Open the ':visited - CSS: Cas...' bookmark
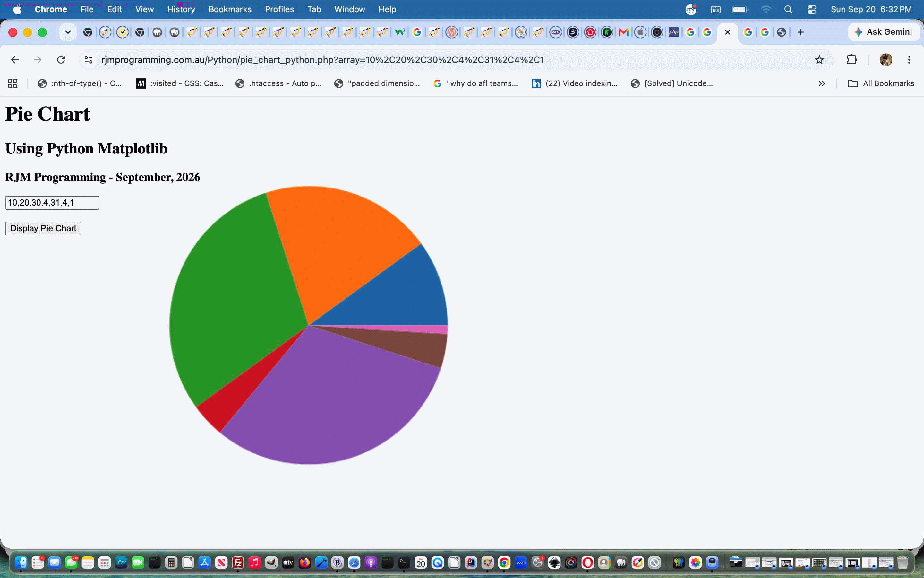 [180, 83]
